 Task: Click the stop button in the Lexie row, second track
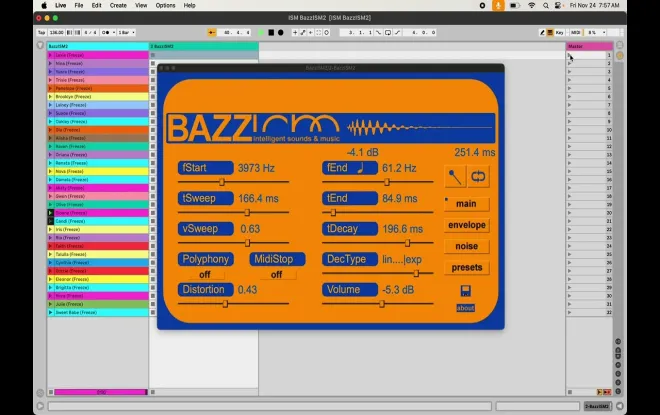click(x=153, y=55)
